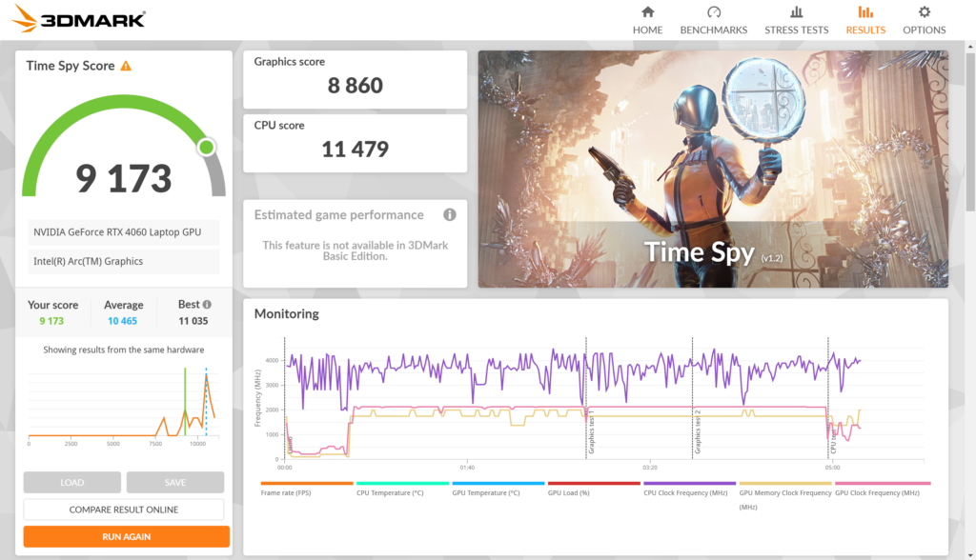
Task: Click the SAVE button
Action: [175, 482]
